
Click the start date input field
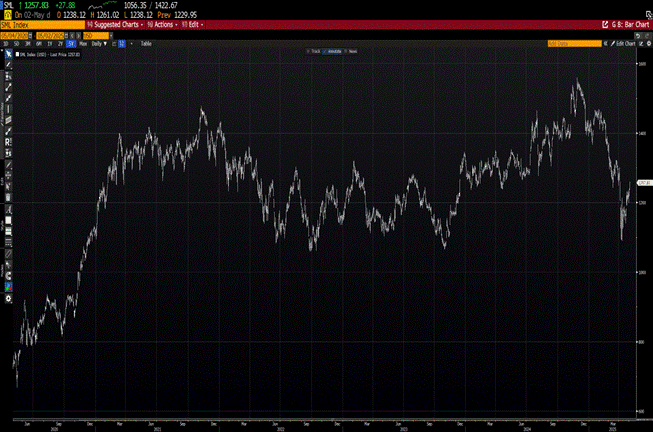[x=15, y=36]
